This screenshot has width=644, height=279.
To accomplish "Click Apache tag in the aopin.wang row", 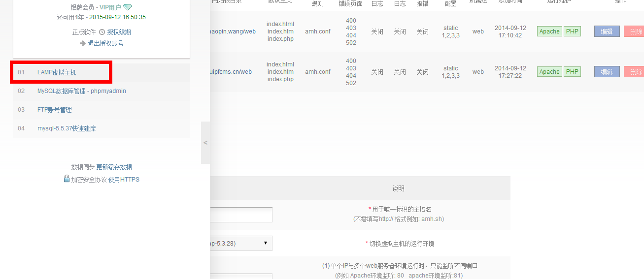I will coord(549,31).
